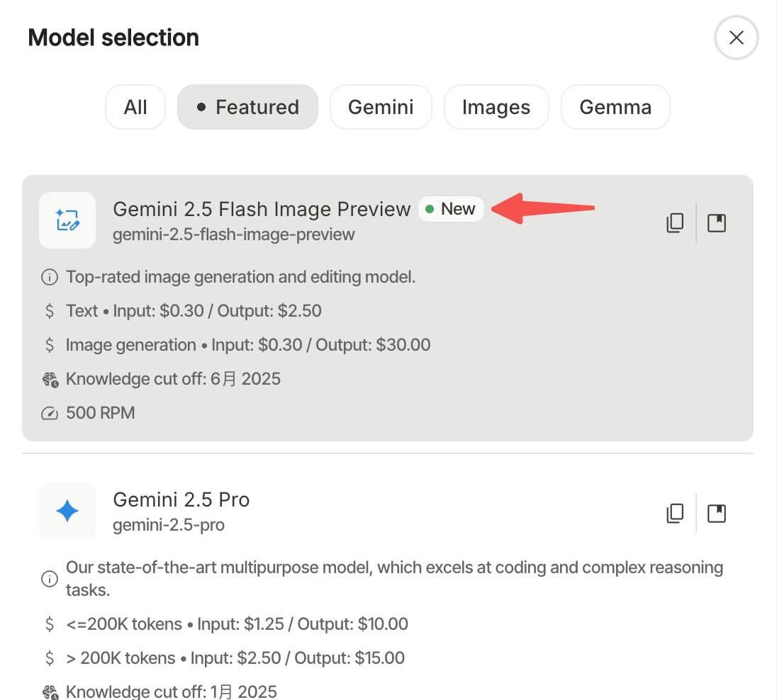The height and width of the screenshot is (700, 777).
Task: Click dollar icon beside <=200K tokens pricing
Action: coord(50,624)
